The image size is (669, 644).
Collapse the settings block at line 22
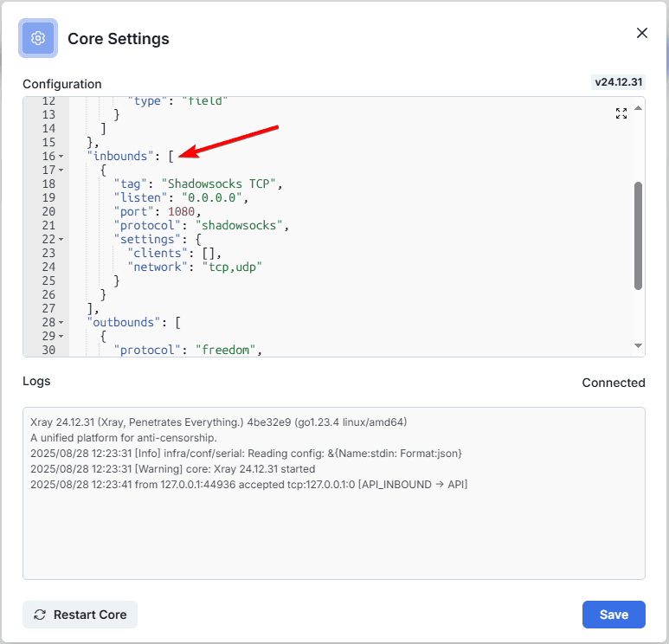[61, 240]
